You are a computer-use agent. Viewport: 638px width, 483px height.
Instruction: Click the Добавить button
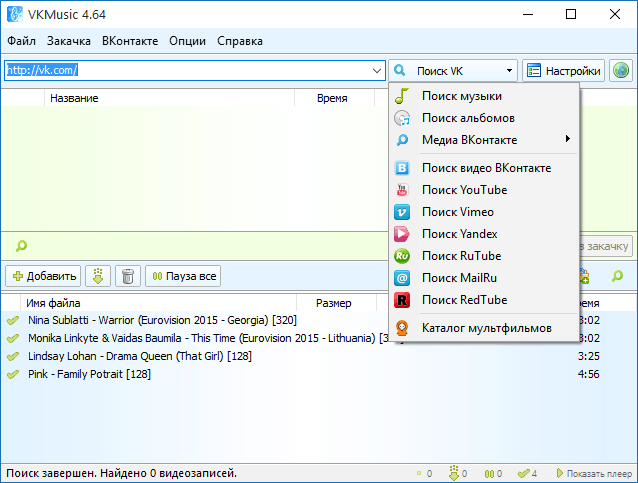pos(44,276)
